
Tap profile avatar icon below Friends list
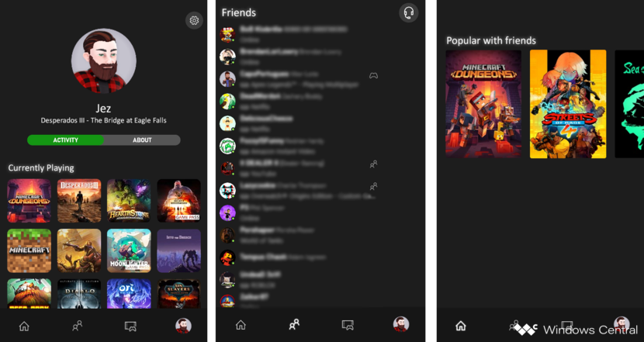click(400, 325)
